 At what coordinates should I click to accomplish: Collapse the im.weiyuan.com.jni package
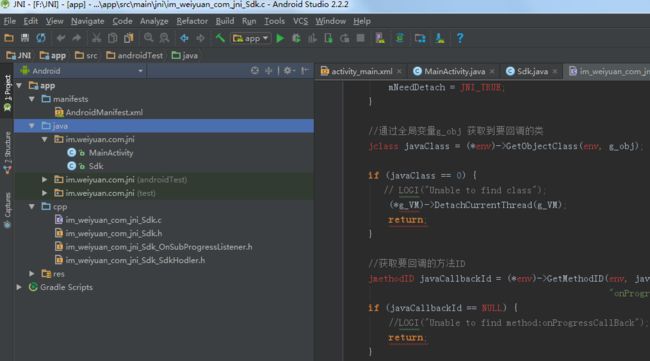[44, 139]
